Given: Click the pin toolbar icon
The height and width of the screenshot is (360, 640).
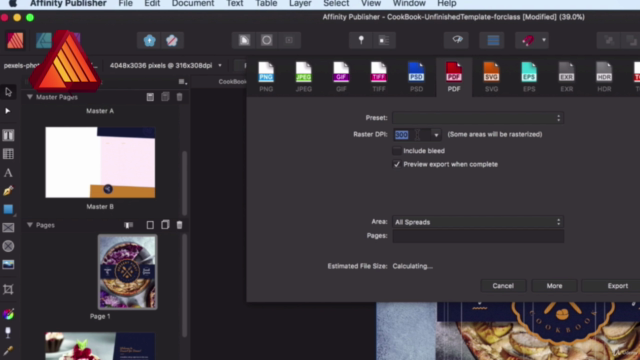Looking at the screenshot, I should pos(361,40).
